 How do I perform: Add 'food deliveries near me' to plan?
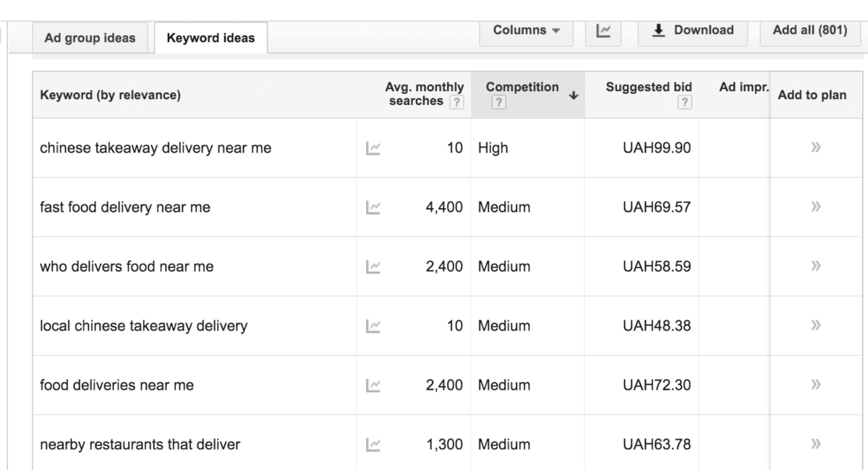816,385
